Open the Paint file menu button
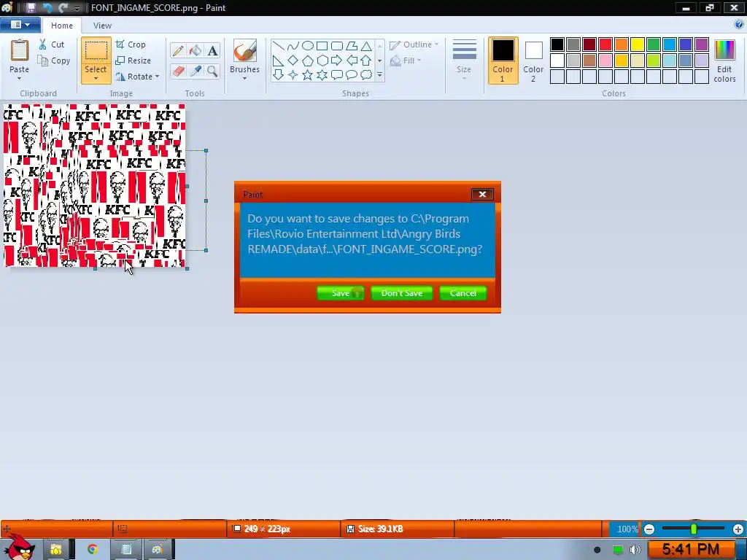 tap(20, 24)
